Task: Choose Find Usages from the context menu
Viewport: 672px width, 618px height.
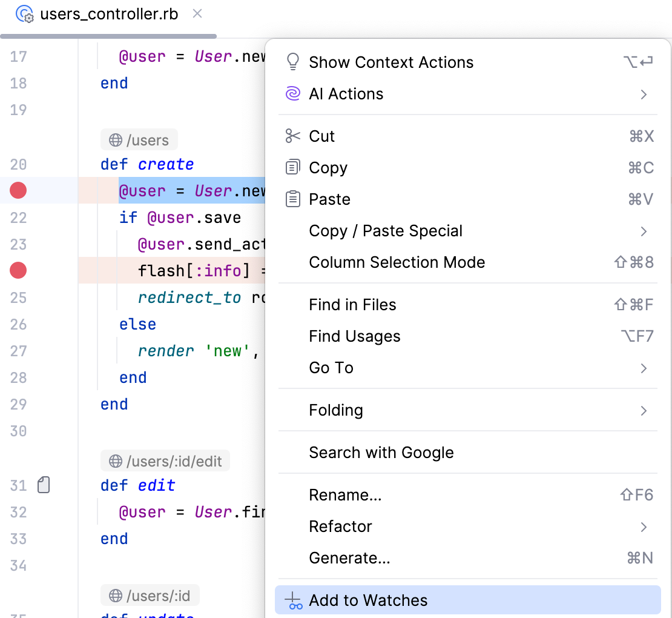Action: (354, 336)
